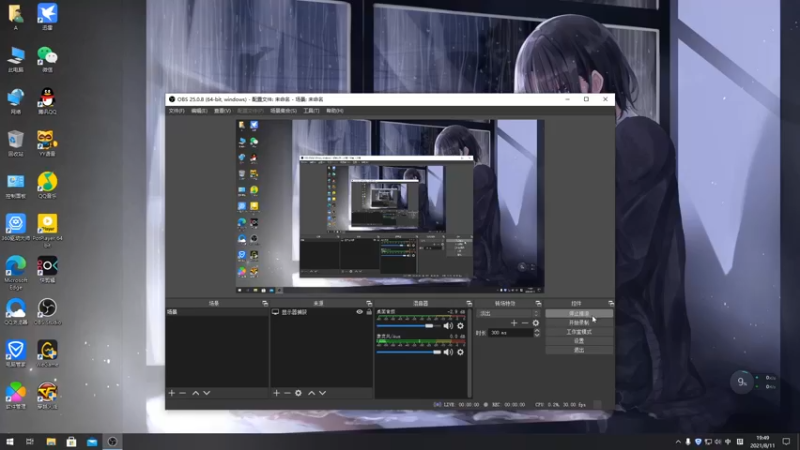The image size is (800, 450).
Task: Remove the selected scene with the minus icon
Action: 183,393
